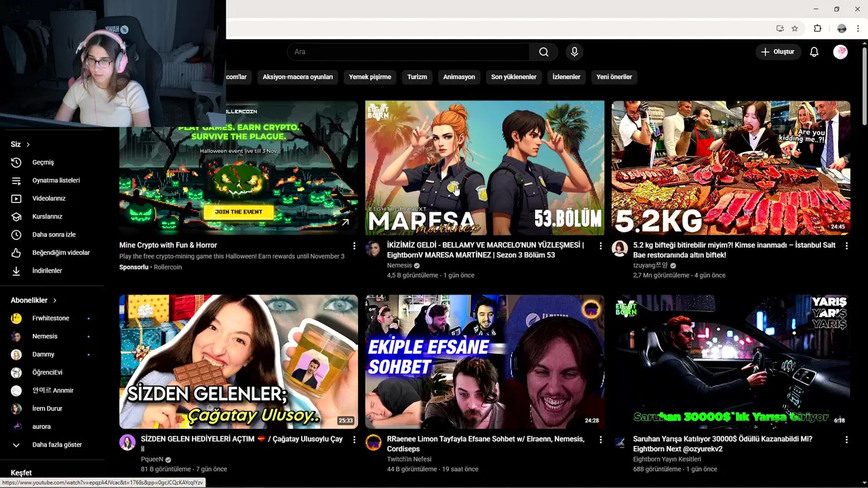The width and height of the screenshot is (868, 488).
Task: Open options menu for 5.2 kg bifteği video
Action: 846,246
